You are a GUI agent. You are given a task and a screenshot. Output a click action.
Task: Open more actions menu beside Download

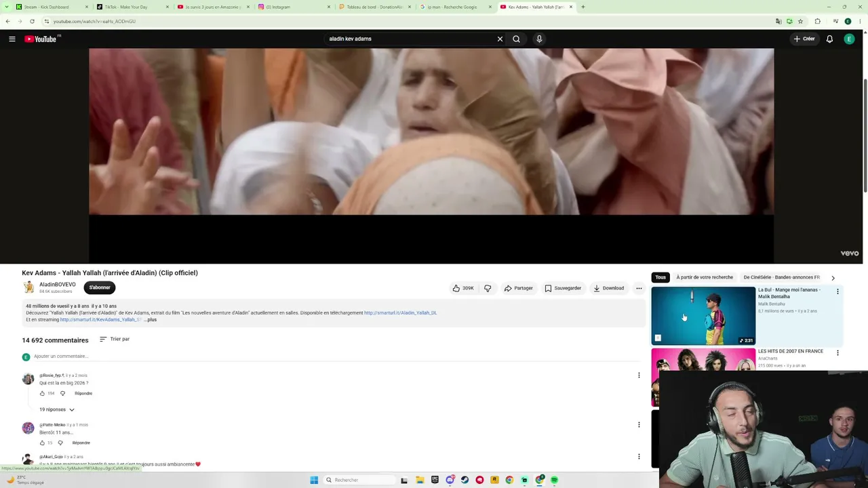click(x=639, y=288)
